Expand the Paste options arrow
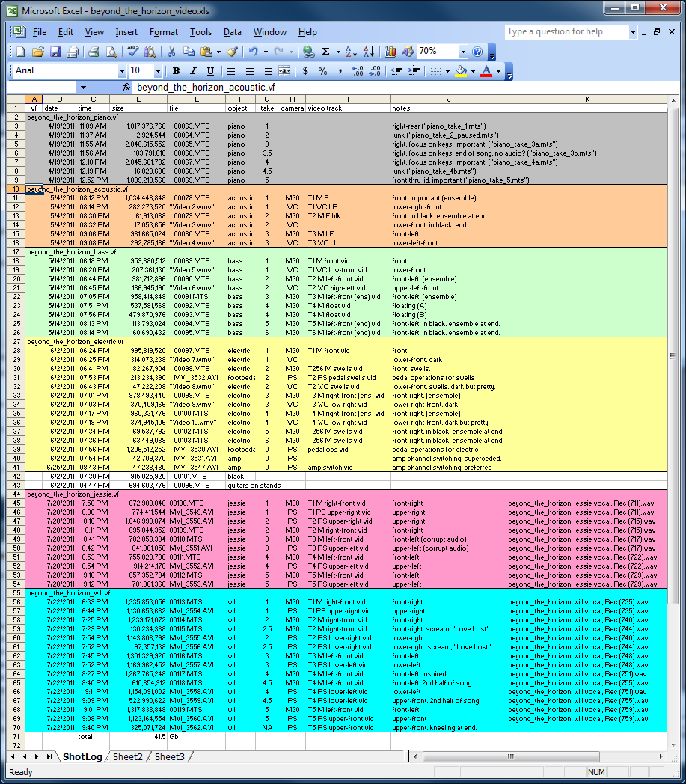The image size is (686, 784). (x=218, y=52)
